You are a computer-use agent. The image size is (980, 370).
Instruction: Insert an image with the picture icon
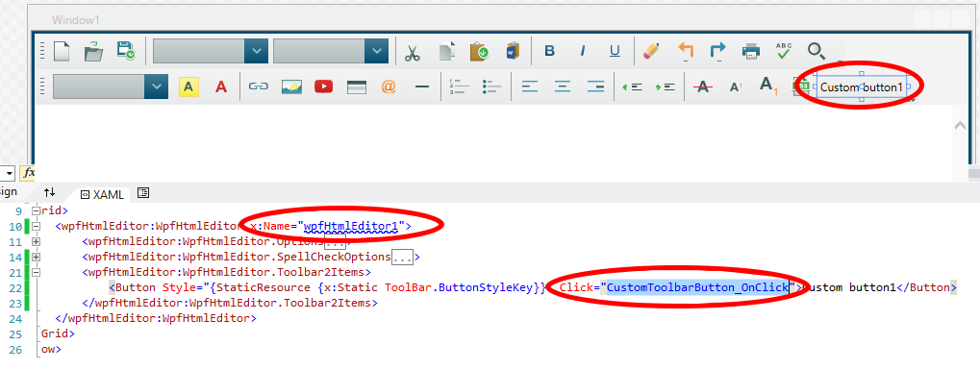pos(291,86)
